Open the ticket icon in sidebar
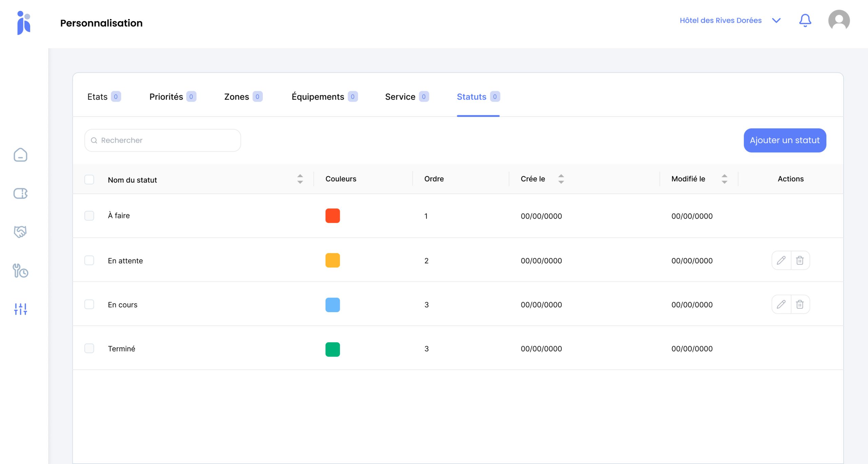Screen dimensions: 868x464 click(x=20, y=194)
